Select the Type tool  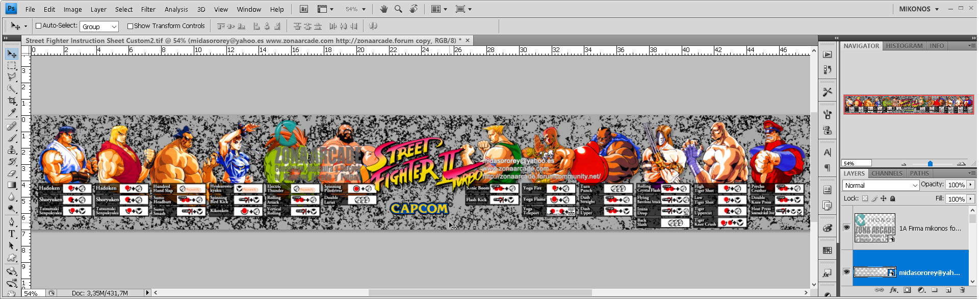(x=12, y=234)
